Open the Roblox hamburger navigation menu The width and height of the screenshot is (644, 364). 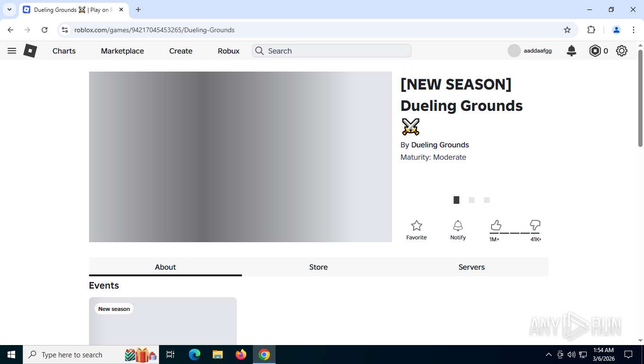tap(12, 51)
